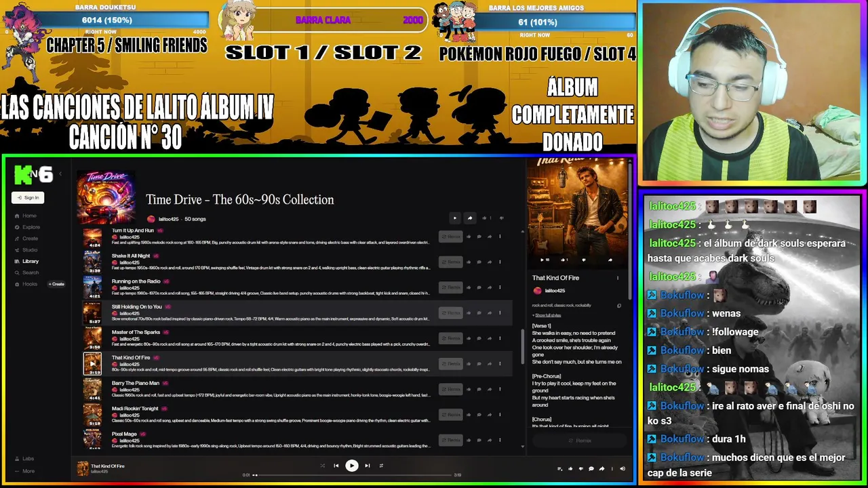Click Remix on Shake It All Night

450,262
